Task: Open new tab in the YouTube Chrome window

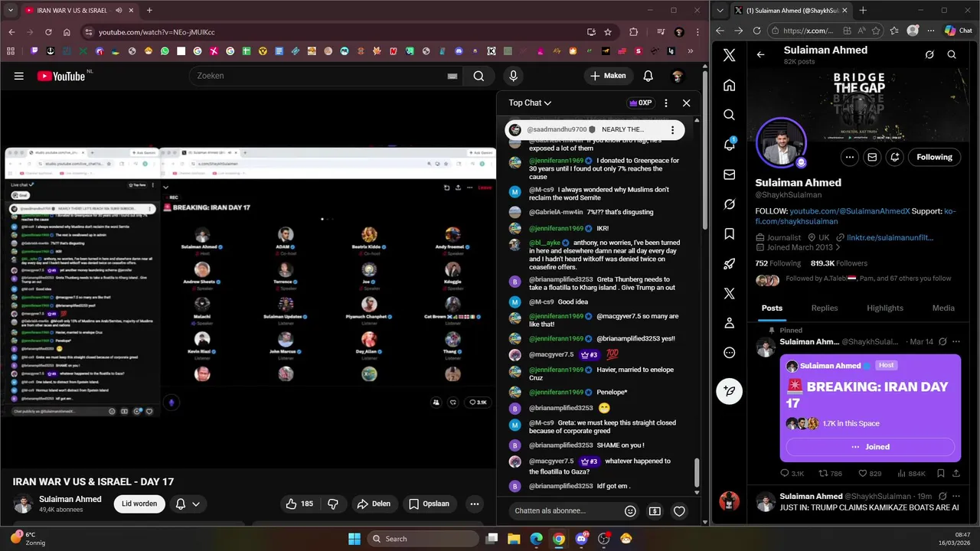Action: pyautogui.click(x=149, y=11)
